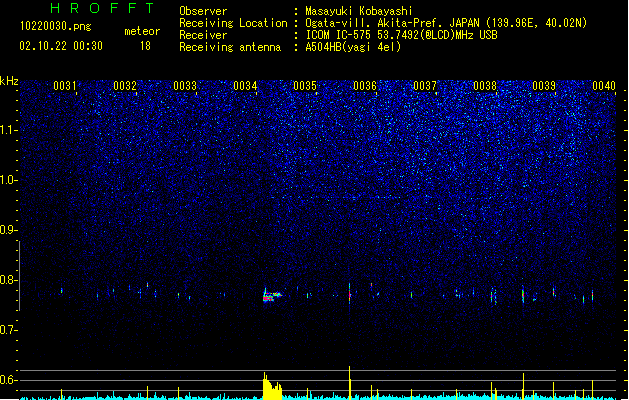Click the Observer label
The image size is (629, 400).
[203, 11]
